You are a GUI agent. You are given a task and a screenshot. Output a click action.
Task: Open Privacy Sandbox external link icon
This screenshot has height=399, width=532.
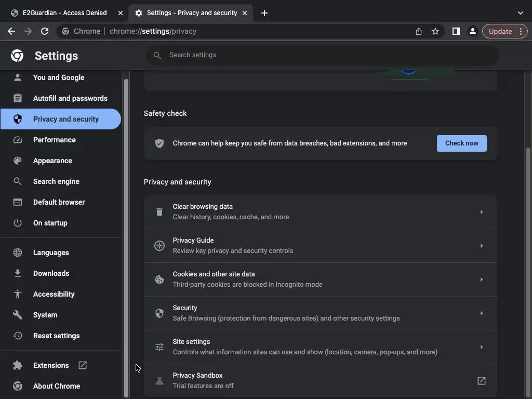coord(482,381)
